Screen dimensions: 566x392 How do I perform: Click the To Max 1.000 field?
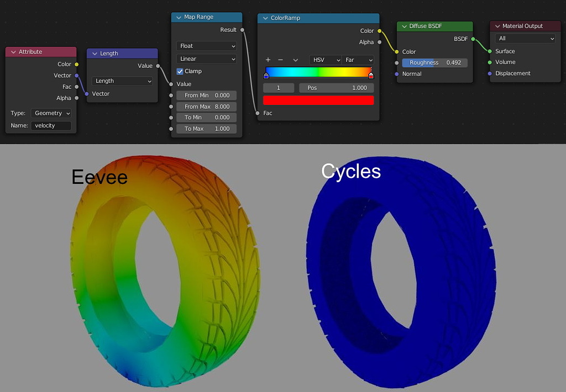[207, 129]
